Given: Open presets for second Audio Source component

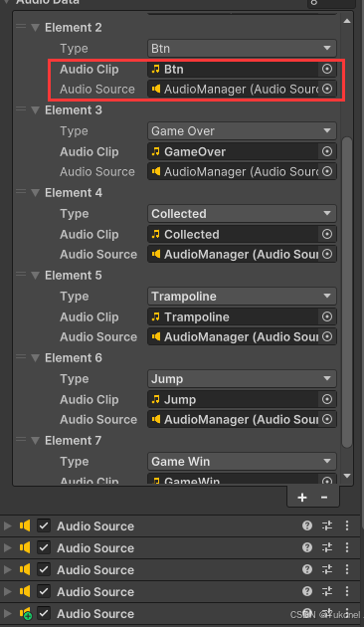Looking at the screenshot, I should tap(327, 547).
